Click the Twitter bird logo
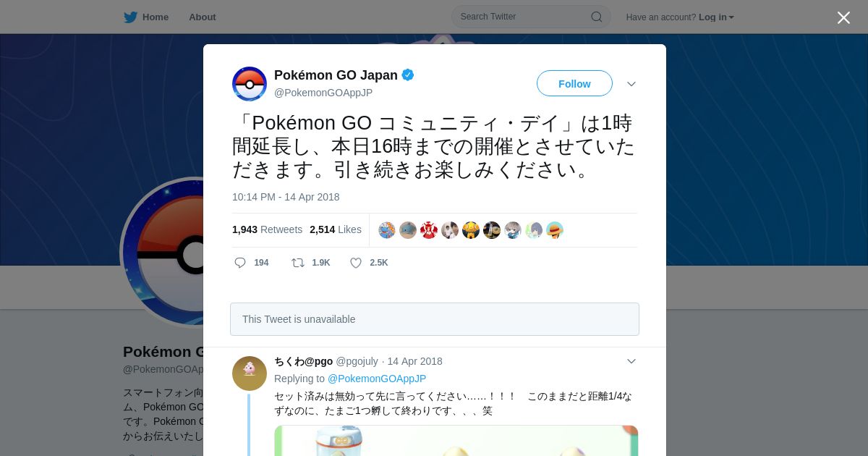Viewport: 868px width, 456px height. click(130, 17)
